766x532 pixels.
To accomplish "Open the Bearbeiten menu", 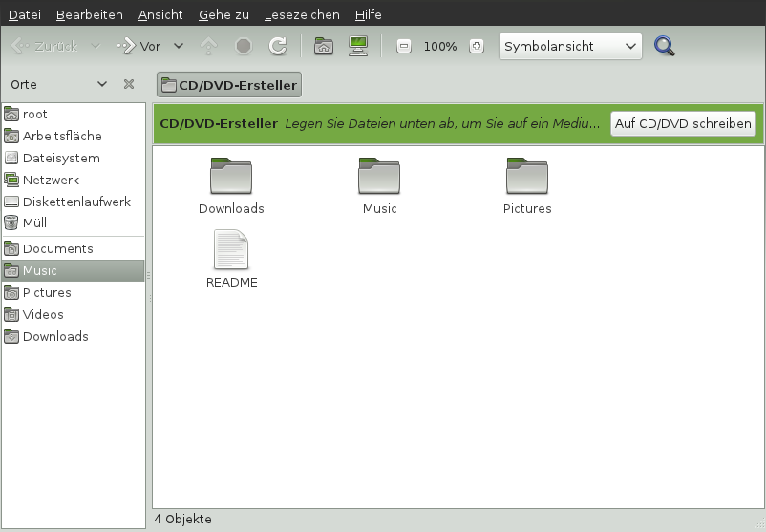I will click(90, 14).
